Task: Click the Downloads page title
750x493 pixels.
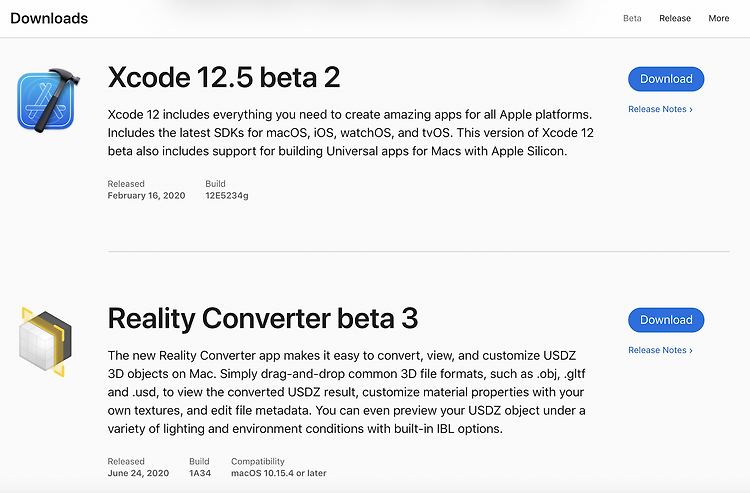Action: 49,18
